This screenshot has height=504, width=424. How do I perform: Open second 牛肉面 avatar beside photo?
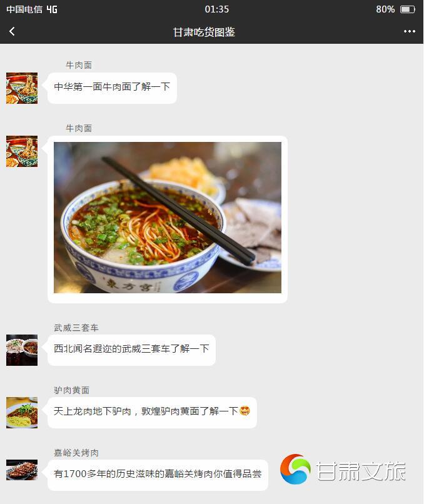(22, 151)
